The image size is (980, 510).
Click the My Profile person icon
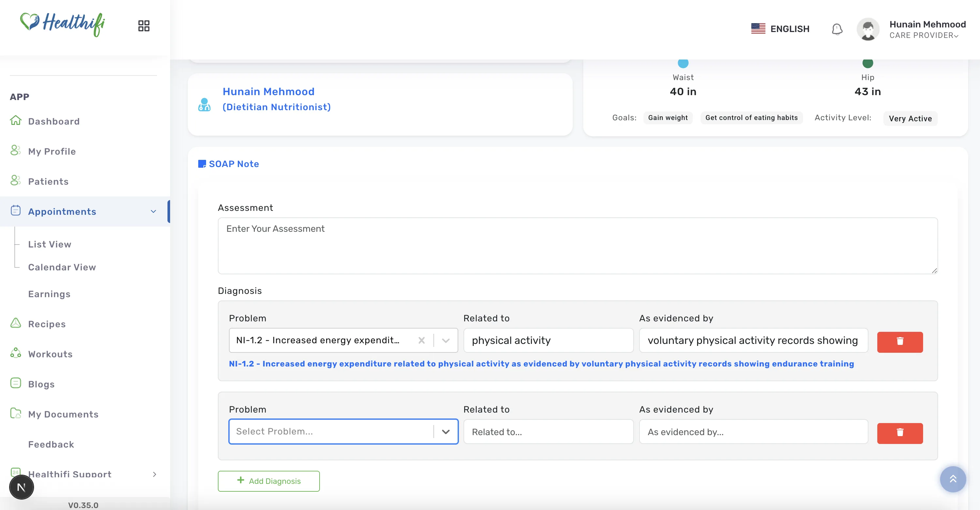tap(15, 150)
